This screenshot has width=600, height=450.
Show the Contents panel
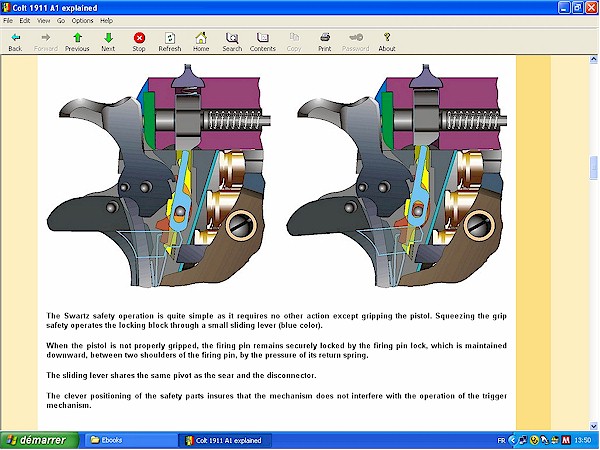click(x=262, y=41)
